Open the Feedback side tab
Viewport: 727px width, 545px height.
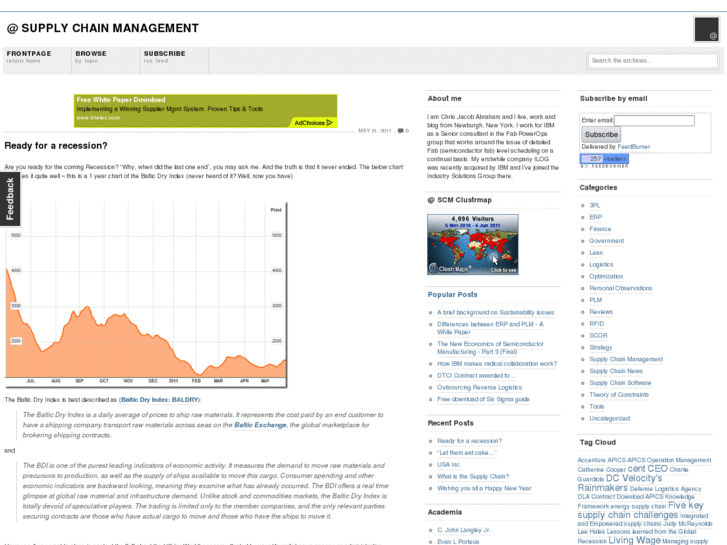(x=10, y=199)
